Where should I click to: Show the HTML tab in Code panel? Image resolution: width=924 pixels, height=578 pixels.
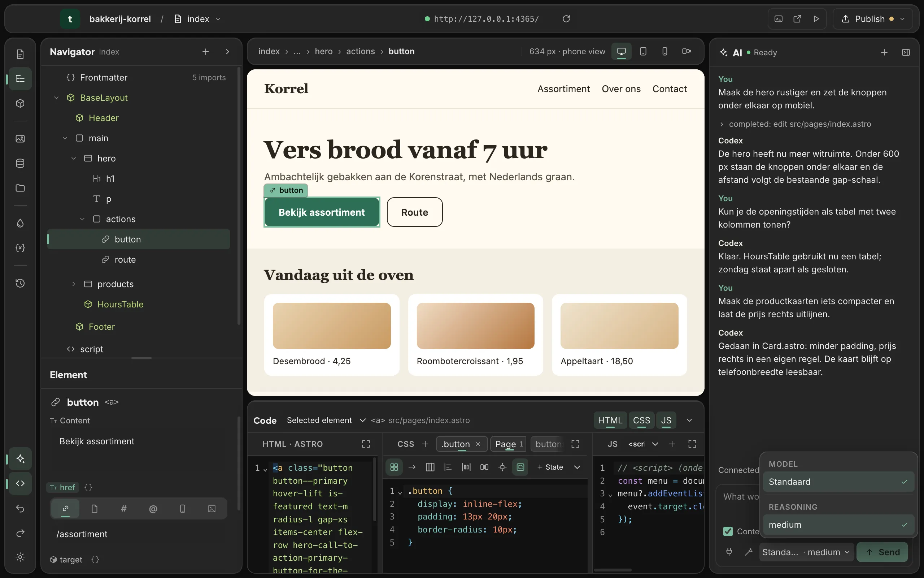(610, 420)
